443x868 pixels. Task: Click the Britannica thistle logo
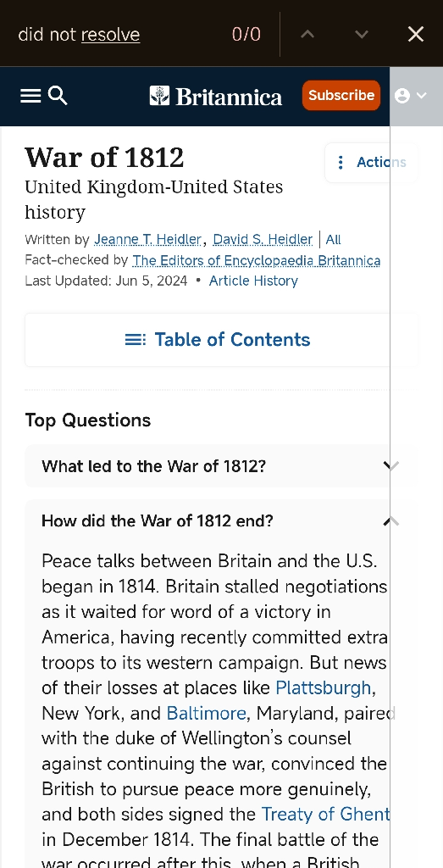point(160,96)
